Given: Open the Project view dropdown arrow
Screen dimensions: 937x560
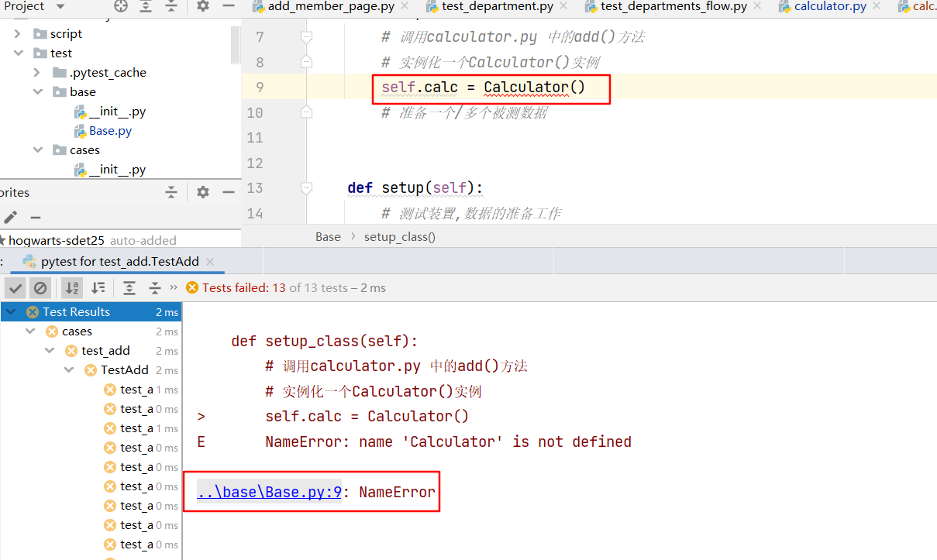Looking at the screenshot, I should (x=60, y=6).
